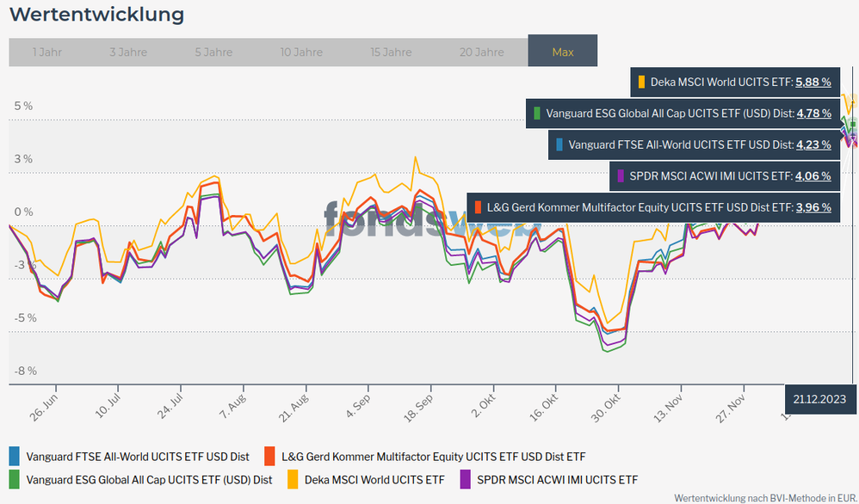Click the 21.12.2023 date marker

pyautogui.click(x=820, y=399)
